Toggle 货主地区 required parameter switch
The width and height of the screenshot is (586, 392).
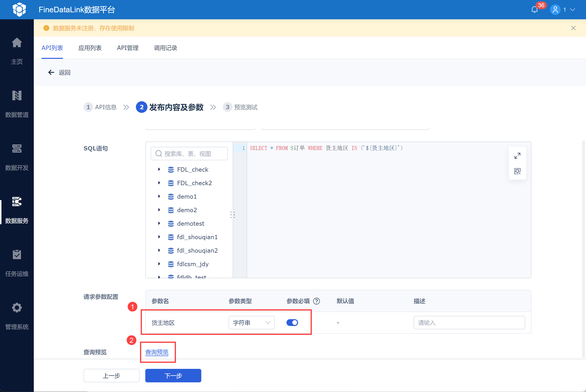[292, 323]
